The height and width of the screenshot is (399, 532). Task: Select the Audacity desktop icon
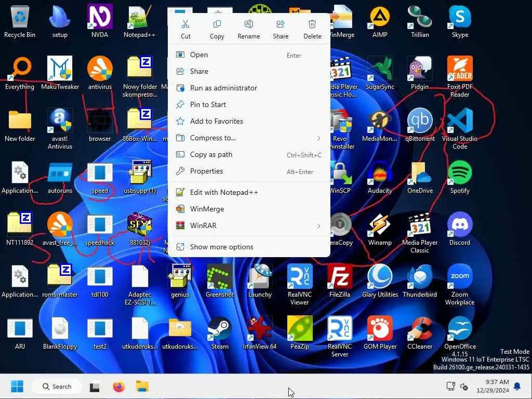tap(380, 177)
